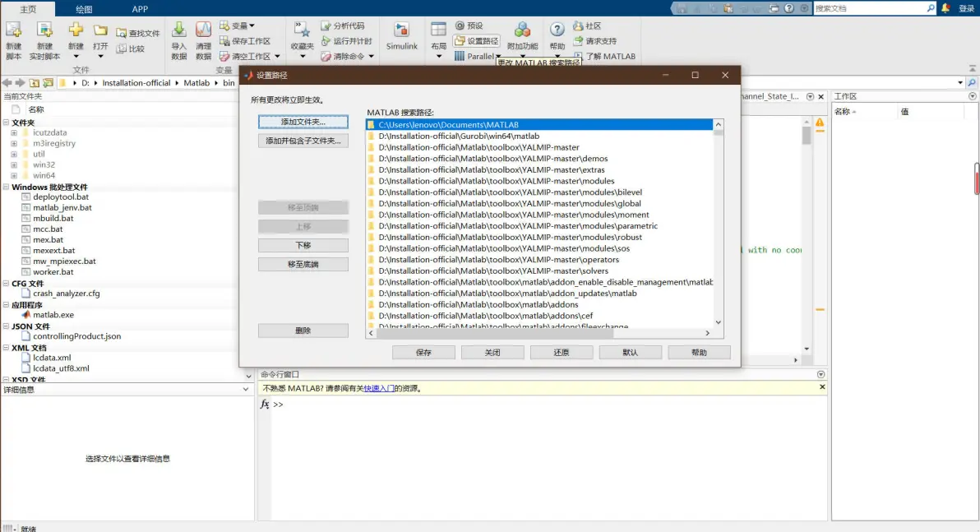This screenshot has height=532, width=980.
Task: Switch to the 主页 ribbon tab
Action: point(28,9)
